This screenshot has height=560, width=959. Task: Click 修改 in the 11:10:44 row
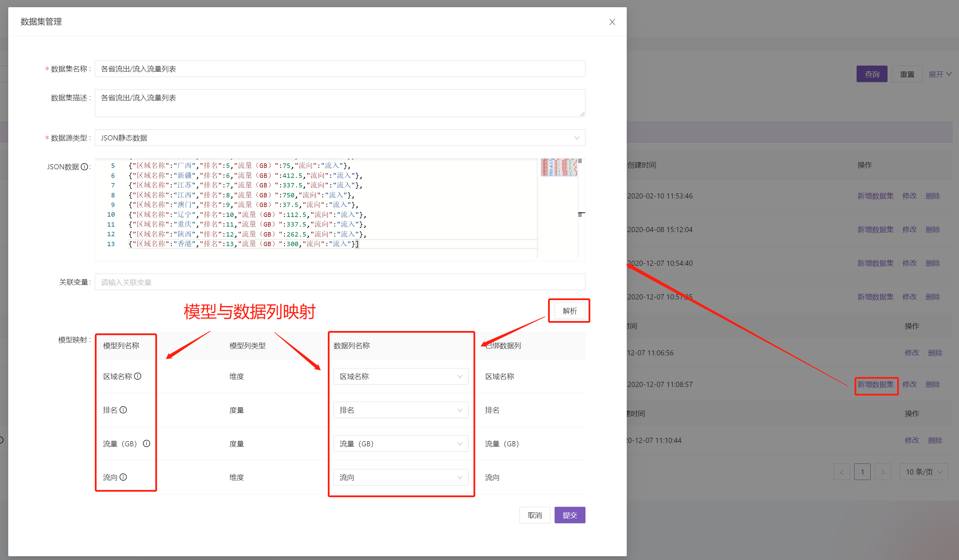912,440
